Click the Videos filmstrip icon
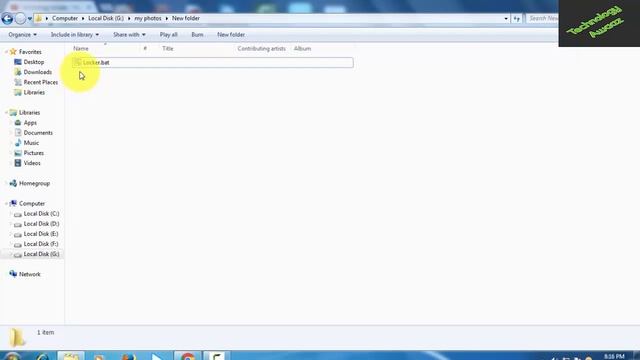 (x=18, y=163)
